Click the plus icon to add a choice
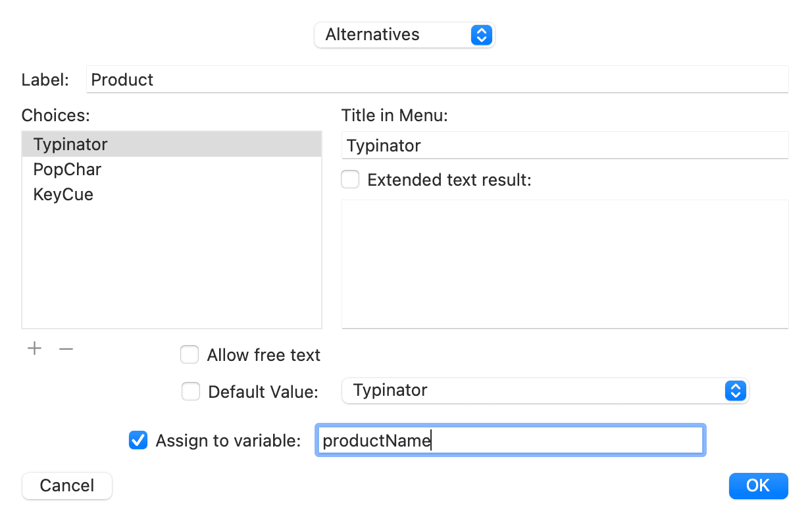Image resolution: width=812 pixels, height=519 pixels. pos(34,348)
